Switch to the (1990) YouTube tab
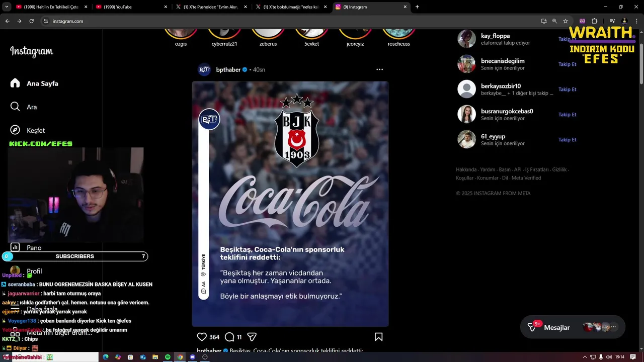The width and height of the screenshot is (644, 362). point(131,7)
